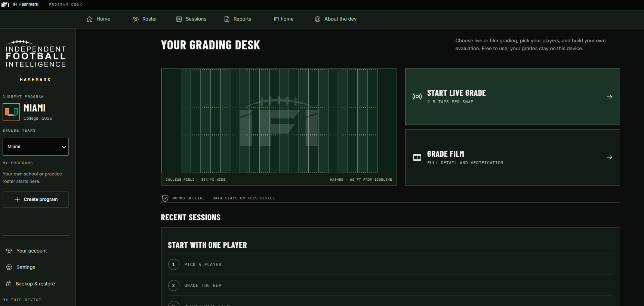Open Backup & restore
The image size is (644, 306).
click(31, 284)
